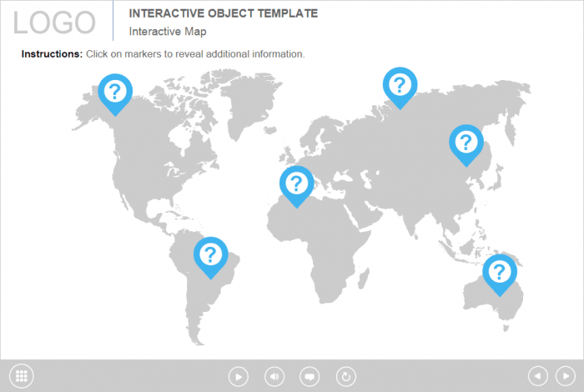Click the Alaska question mark marker
Image resolution: width=584 pixels, height=392 pixels.
tap(115, 91)
